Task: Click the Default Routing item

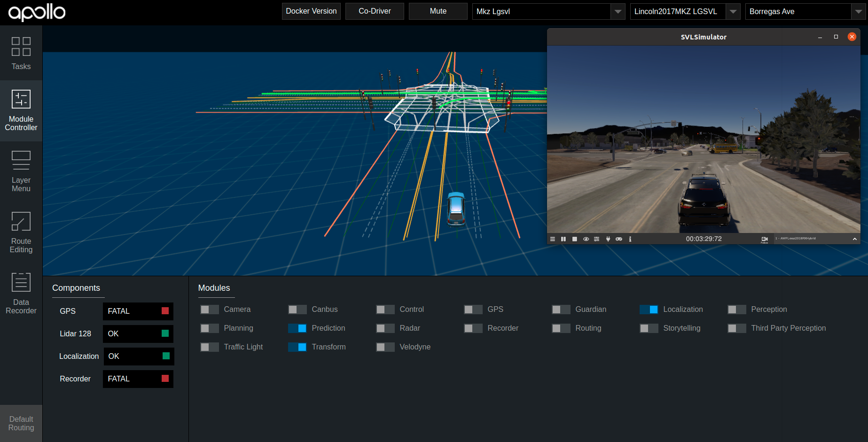Action: [x=21, y=423]
